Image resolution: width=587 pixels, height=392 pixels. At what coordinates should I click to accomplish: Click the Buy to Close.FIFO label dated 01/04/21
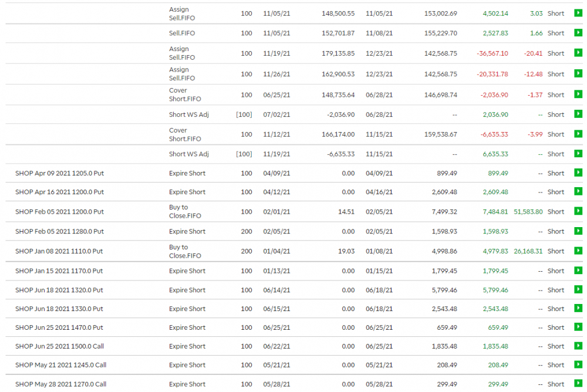point(185,251)
